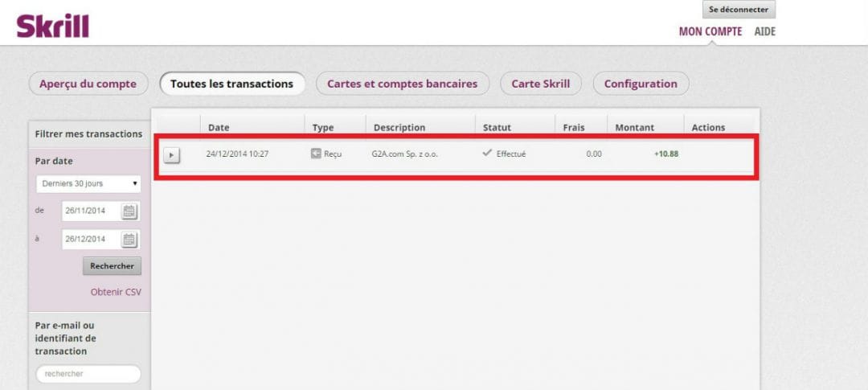The width and height of the screenshot is (868, 390).
Task: Open Cartes et comptes bancaires tab
Action: [x=403, y=84]
